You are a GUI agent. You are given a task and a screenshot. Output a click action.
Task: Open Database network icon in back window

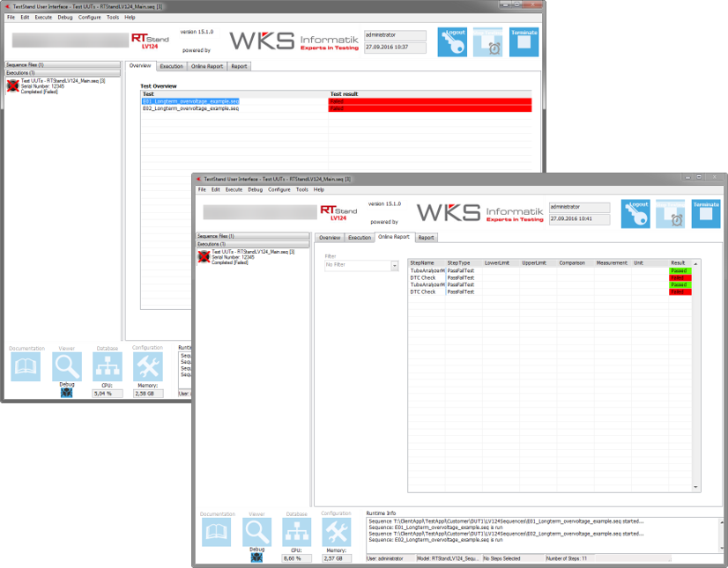click(x=108, y=366)
